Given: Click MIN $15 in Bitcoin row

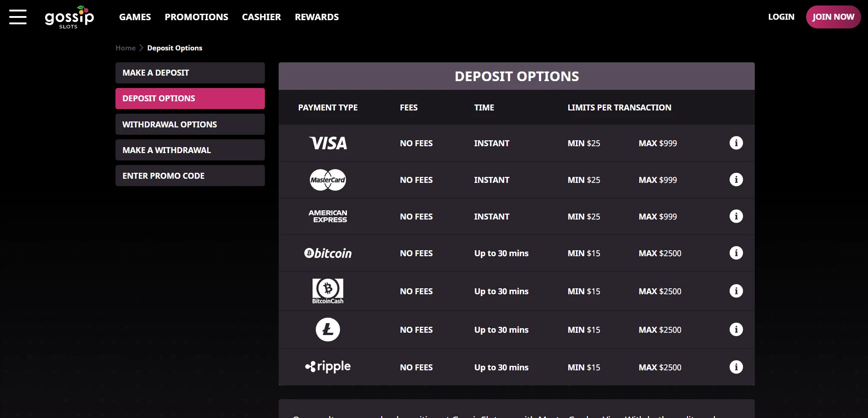Looking at the screenshot, I should click(x=583, y=253).
